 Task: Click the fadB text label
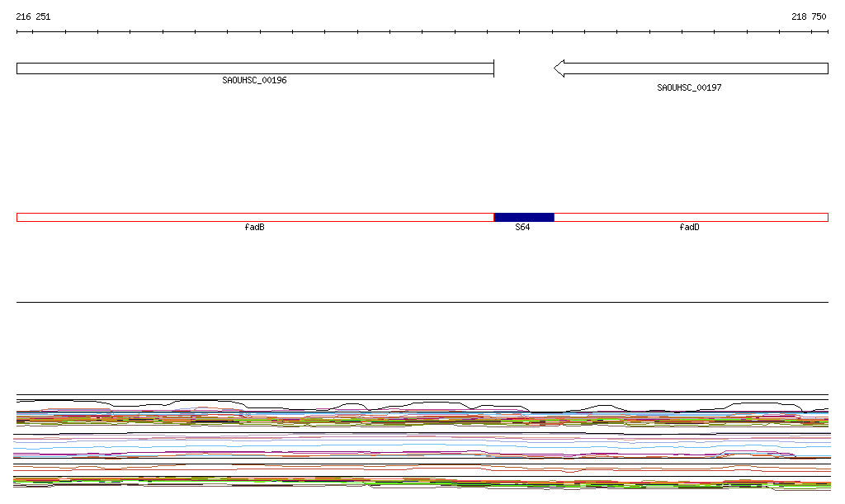254,228
